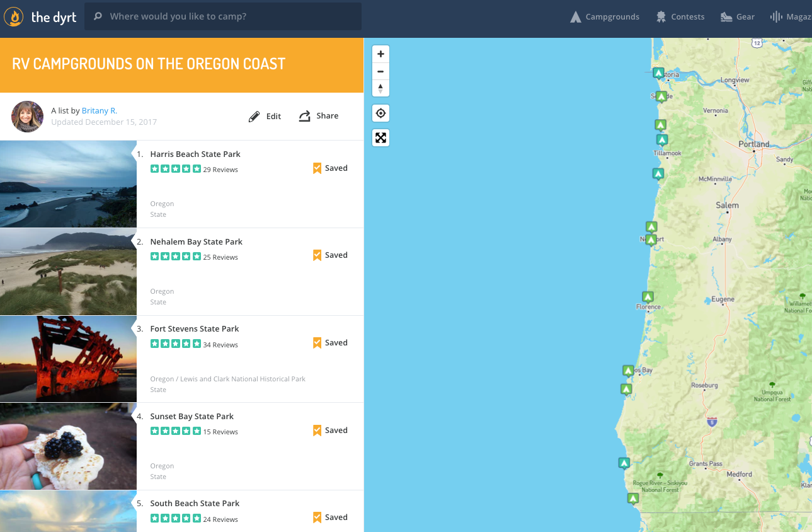This screenshot has height=532, width=812.
Task: Click campground marker at Coos Bay
Action: 628,371
